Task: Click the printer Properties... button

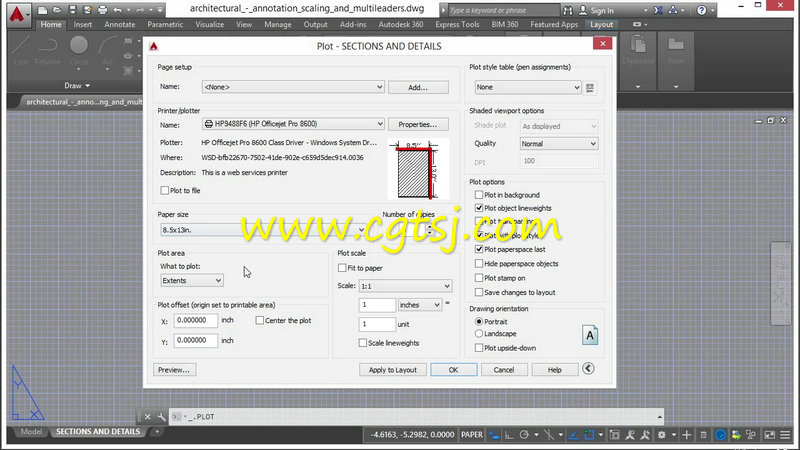Action: pyautogui.click(x=418, y=124)
